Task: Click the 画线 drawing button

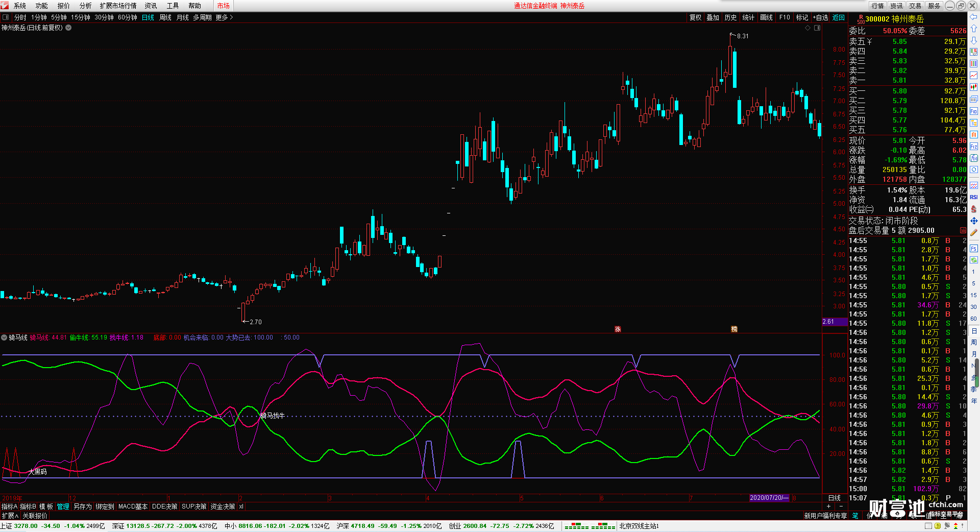Action: (x=767, y=17)
